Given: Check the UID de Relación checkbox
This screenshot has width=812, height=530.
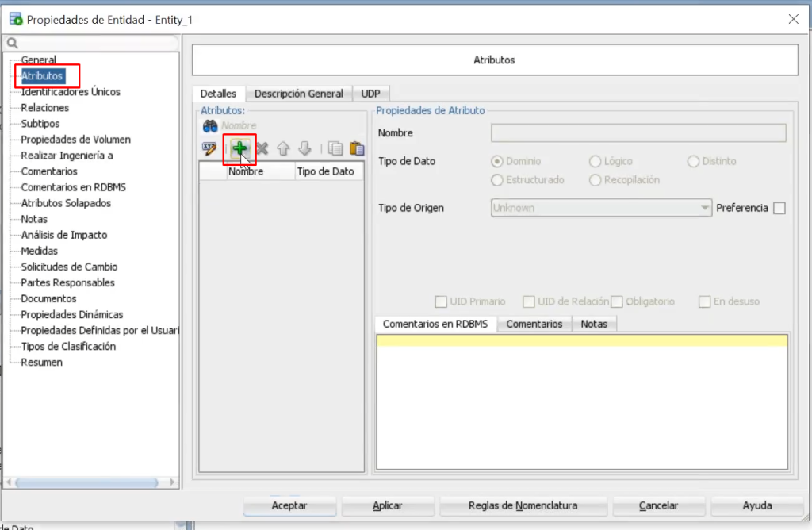Looking at the screenshot, I should click(529, 301).
